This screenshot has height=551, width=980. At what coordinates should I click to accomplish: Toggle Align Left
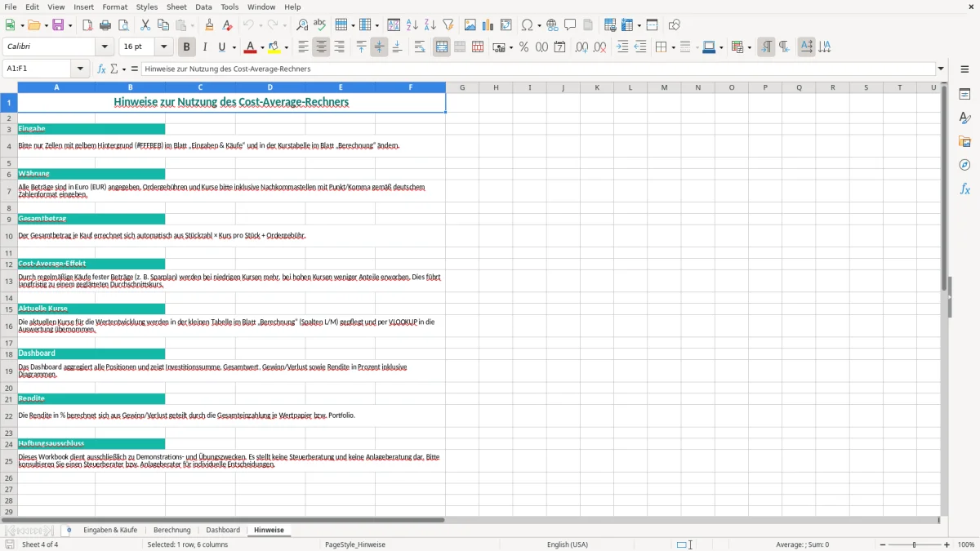tap(303, 47)
